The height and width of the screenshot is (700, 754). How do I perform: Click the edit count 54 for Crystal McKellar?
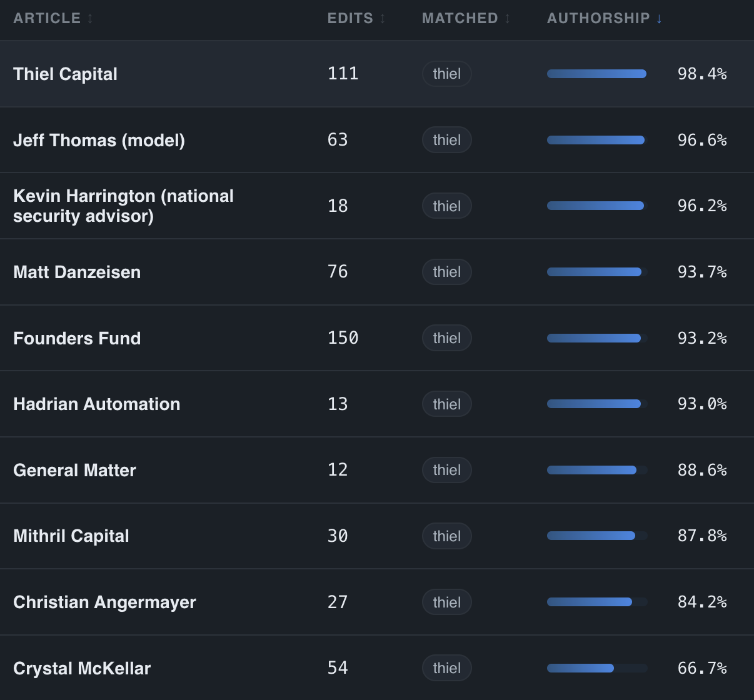[x=338, y=668]
